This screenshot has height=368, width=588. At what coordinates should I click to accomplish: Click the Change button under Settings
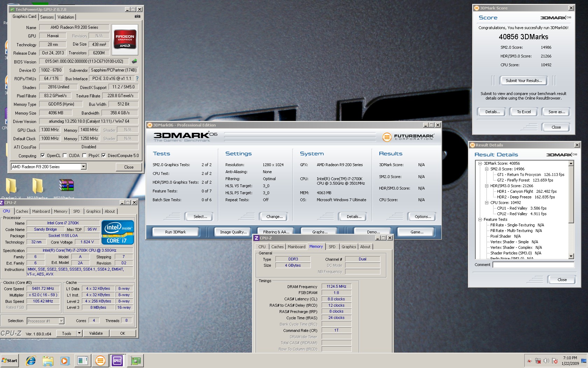[x=274, y=217]
